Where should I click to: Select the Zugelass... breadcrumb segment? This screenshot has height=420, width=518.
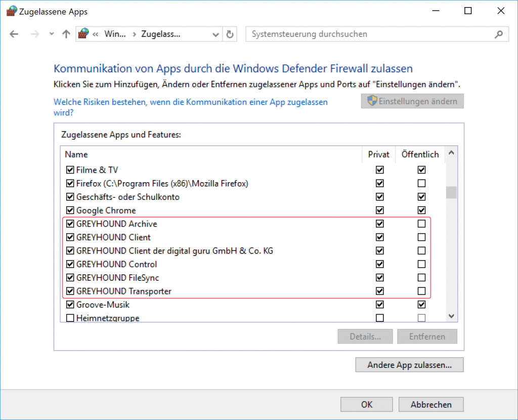pos(161,34)
